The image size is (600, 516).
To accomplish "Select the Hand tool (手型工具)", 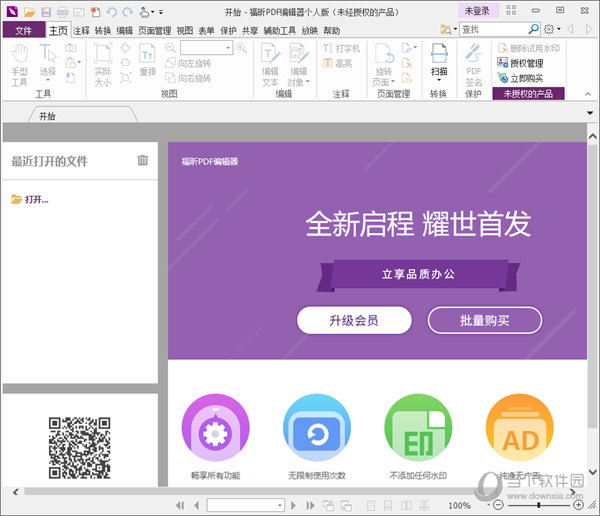I will (20, 65).
